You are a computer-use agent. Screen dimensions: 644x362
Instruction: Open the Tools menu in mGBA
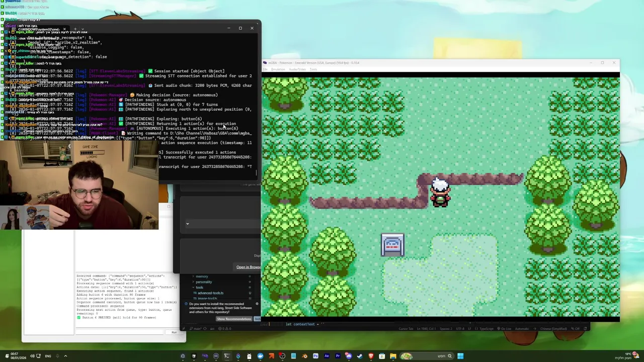(x=313, y=69)
